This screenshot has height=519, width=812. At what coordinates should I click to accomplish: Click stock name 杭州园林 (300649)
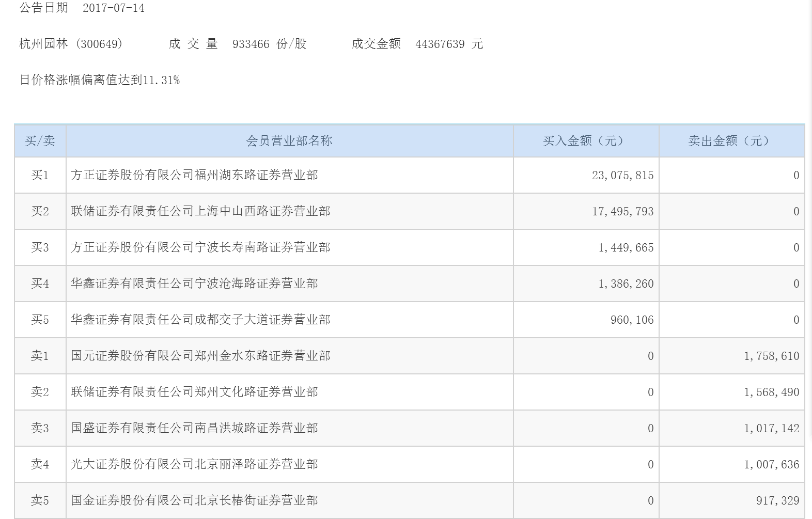pos(71,44)
